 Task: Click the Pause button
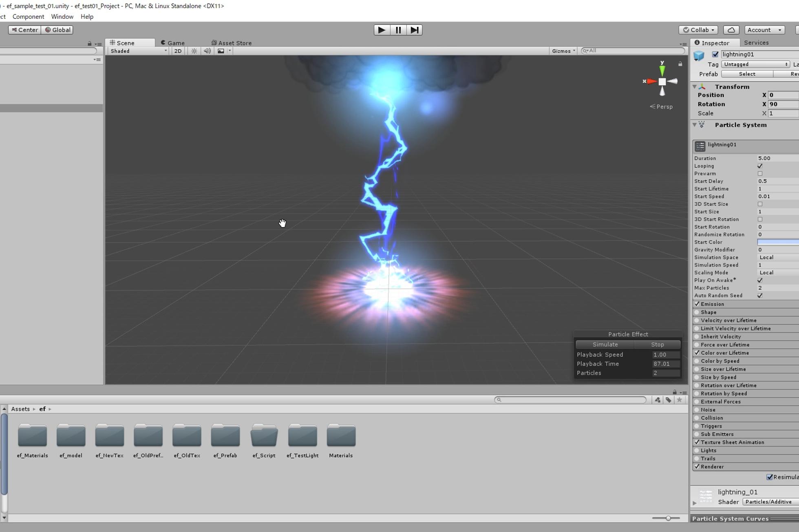click(x=398, y=30)
